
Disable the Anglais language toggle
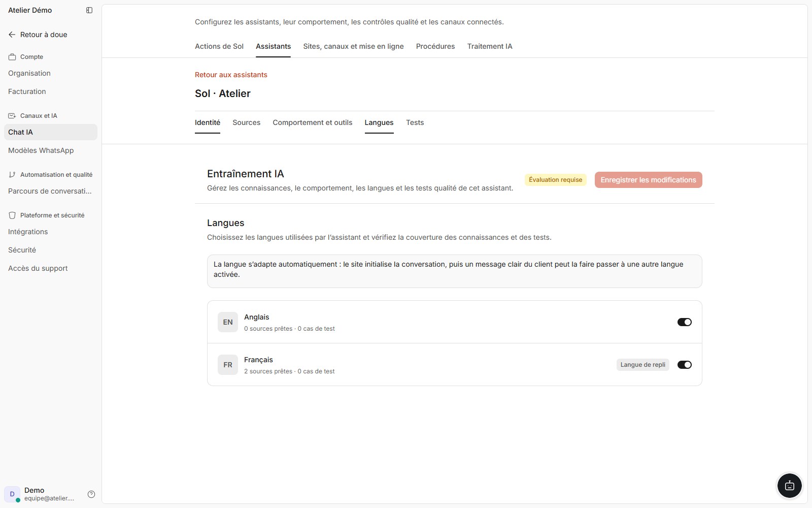[x=685, y=322]
